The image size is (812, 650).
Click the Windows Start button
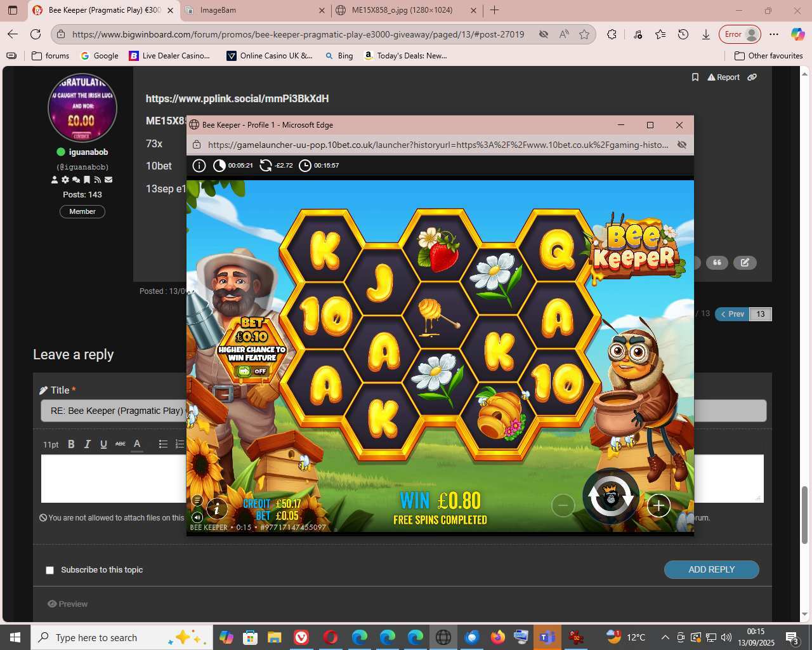tap(15, 637)
